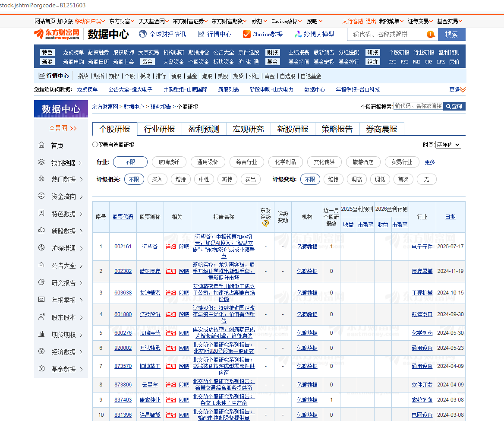Screen dimensions: 504x421
Task: Open 电子元件 industry link
Action: point(422,247)
